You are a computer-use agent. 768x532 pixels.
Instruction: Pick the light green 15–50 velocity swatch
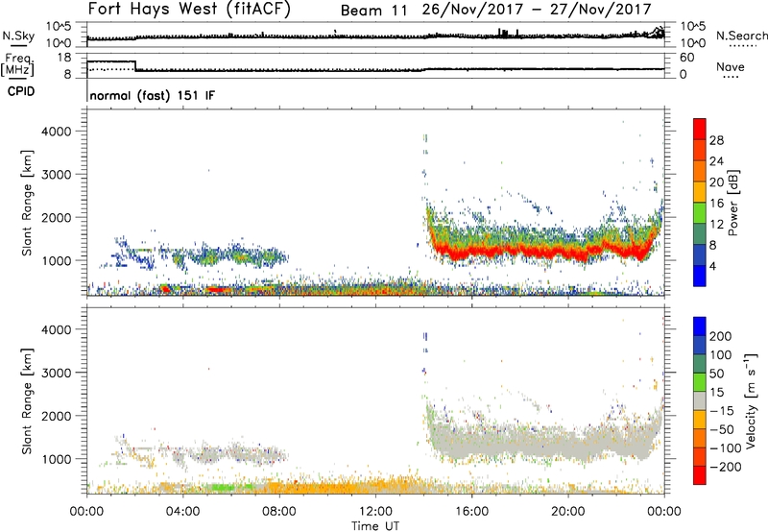(700, 382)
